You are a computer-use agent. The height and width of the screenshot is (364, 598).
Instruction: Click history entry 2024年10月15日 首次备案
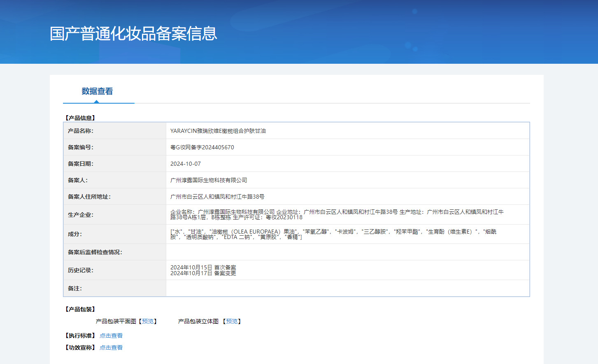pyautogui.click(x=203, y=267)
